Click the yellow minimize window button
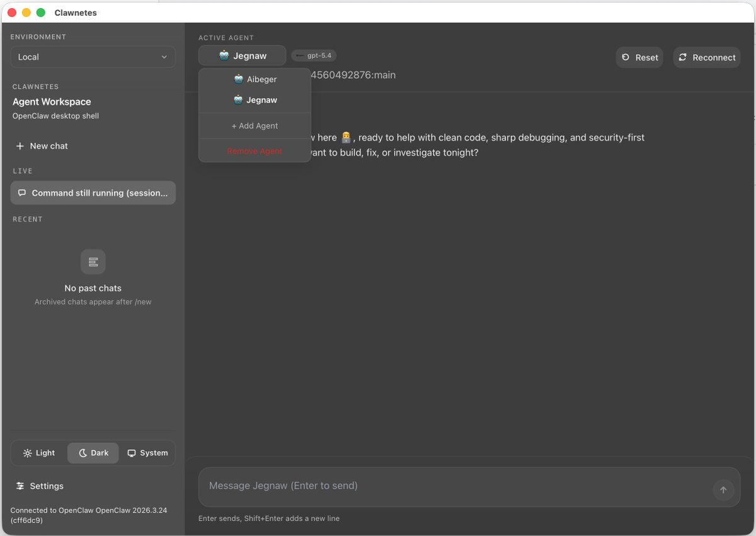 26,13
